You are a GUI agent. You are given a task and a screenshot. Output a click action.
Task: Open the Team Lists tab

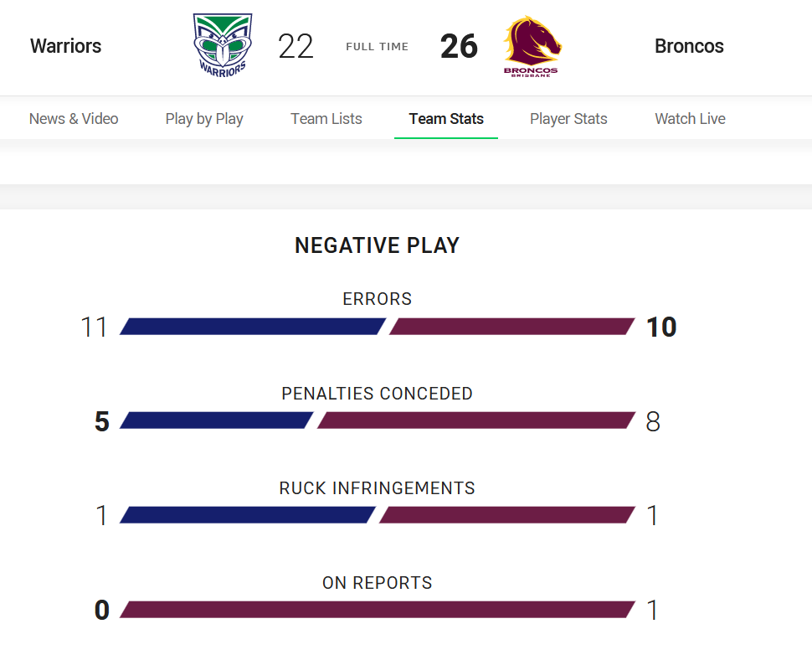point(326,119)
